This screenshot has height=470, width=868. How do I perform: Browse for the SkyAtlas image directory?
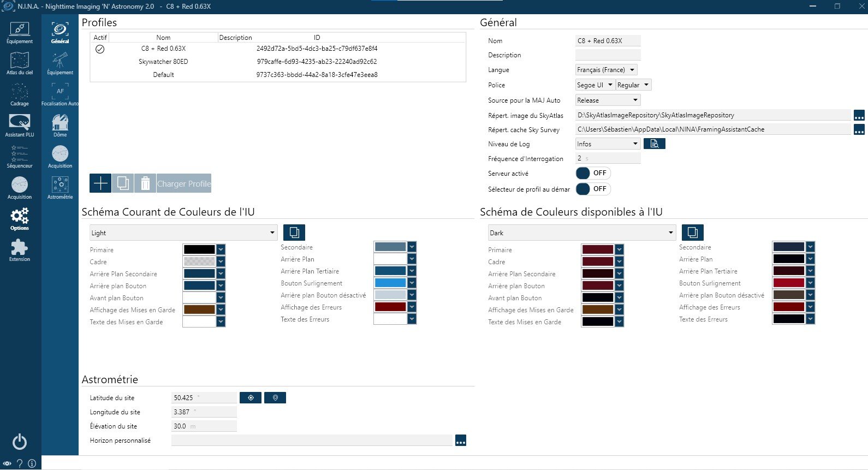859,115
